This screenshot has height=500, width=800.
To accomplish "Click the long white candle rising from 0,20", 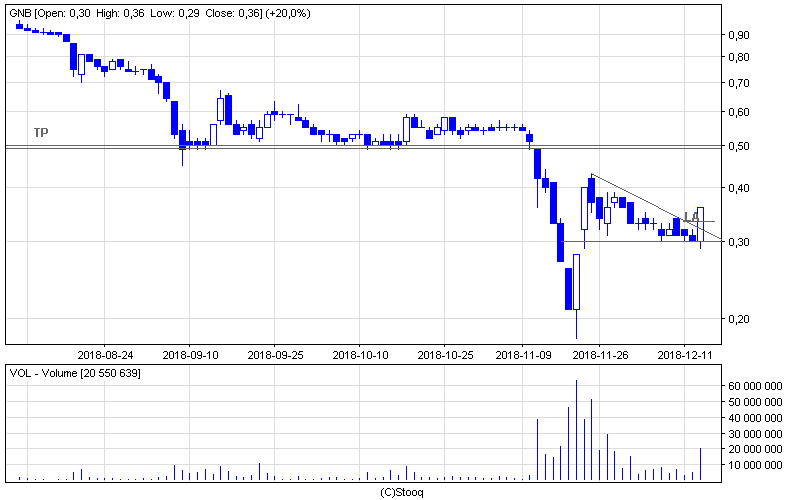I will point(577,282).
